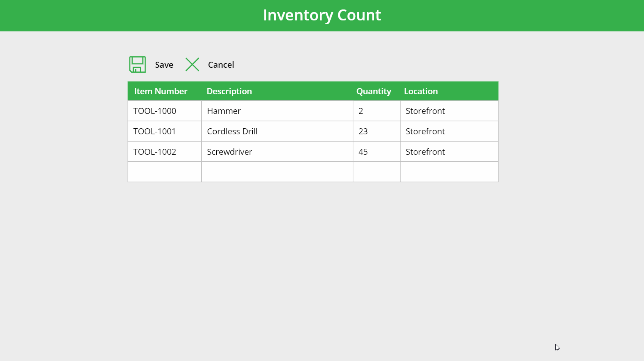644x361 pixels.
Task: Click the quantity field showing 45
Action: click(x=376, y=152)
